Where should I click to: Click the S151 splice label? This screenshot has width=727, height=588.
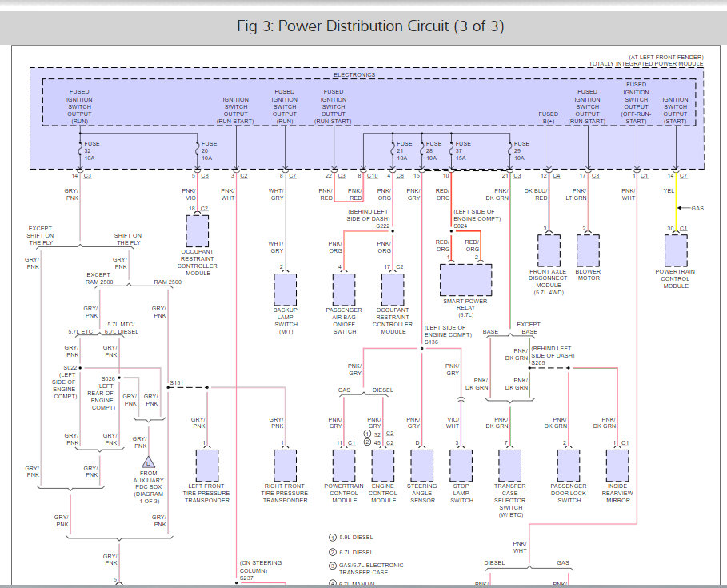[x=176, y=382]
